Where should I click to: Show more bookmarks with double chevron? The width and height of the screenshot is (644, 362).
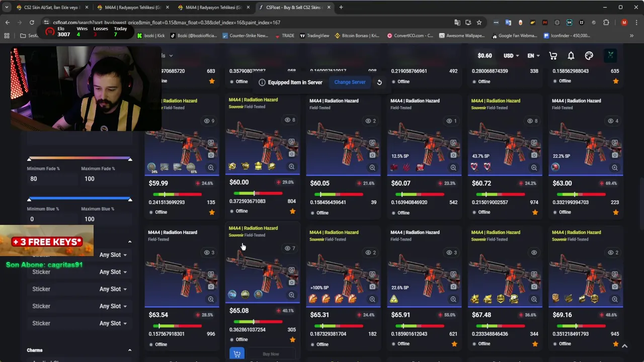pos(631,36)
